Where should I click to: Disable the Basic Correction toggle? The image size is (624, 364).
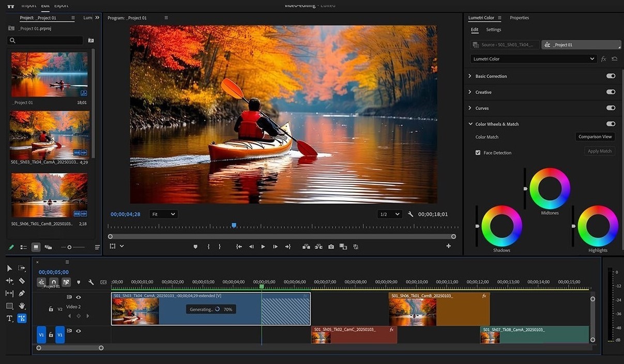[611, 76]
